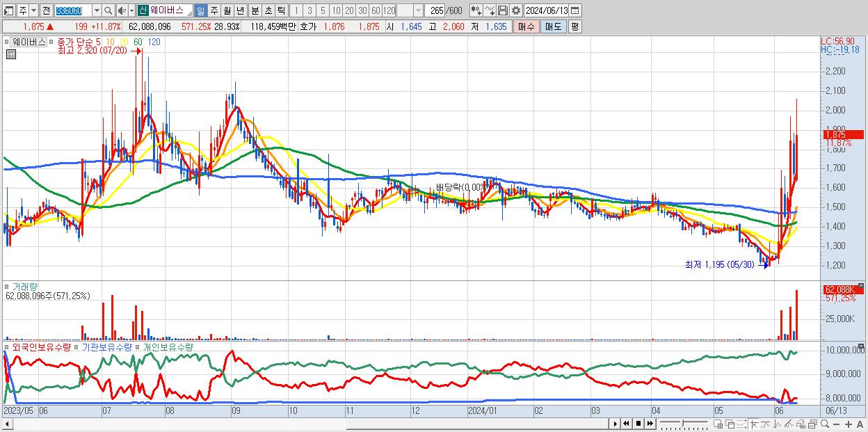Click the 개인보유수량 legend label

pyautogui.click(x=168, y=346)
